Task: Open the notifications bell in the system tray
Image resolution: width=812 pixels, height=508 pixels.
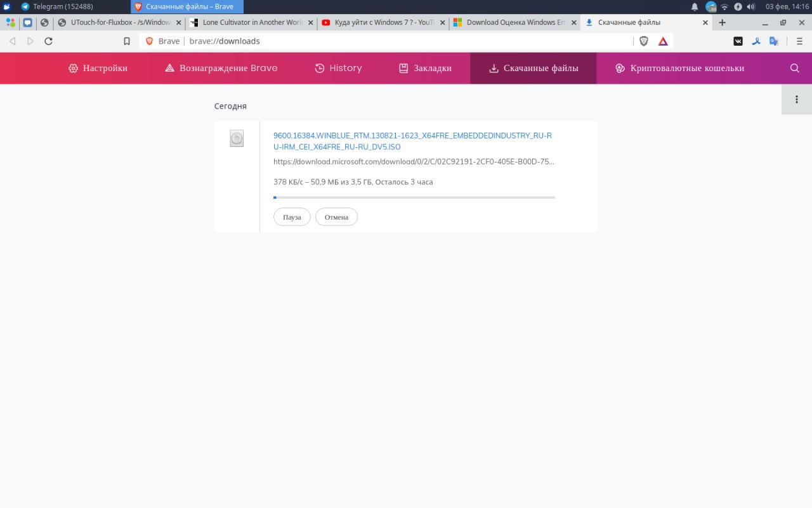Action: click(695, 6)
